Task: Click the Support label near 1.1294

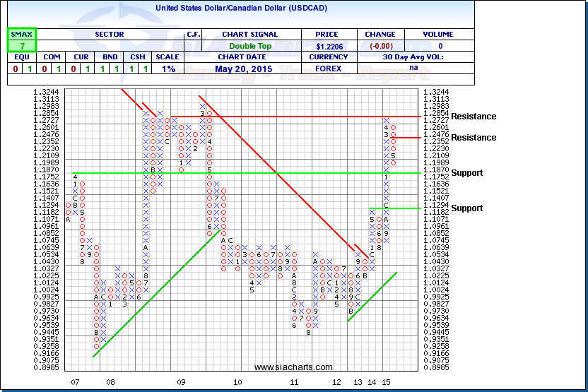Action: tap(467, 208)
